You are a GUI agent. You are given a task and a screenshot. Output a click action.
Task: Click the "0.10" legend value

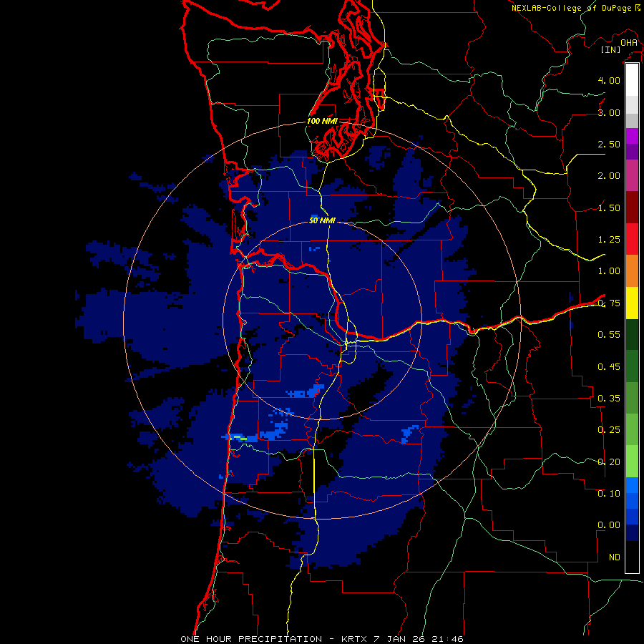pos(609,494)
